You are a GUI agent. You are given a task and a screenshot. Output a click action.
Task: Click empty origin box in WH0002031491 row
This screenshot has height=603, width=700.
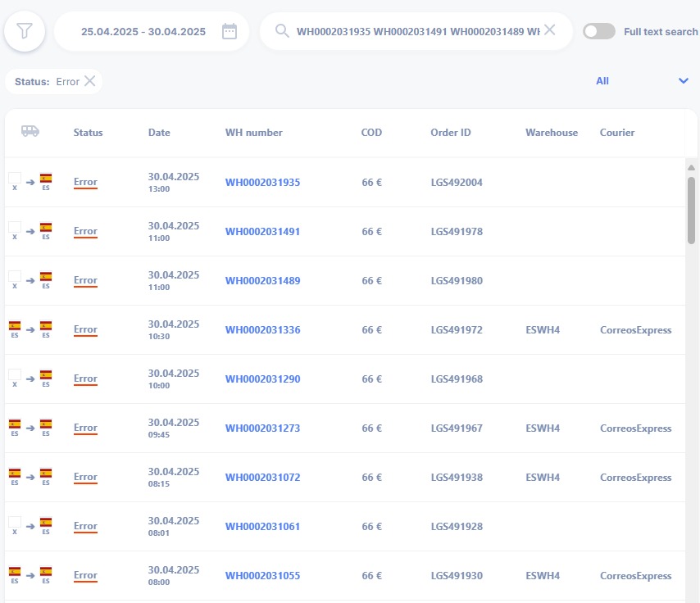(x=15, y=228)
